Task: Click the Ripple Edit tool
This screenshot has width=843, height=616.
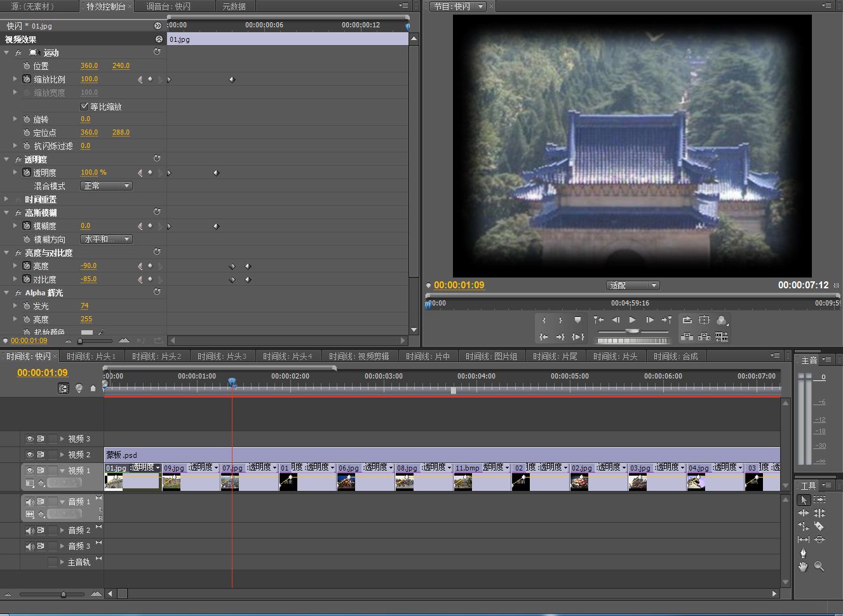Action: 803,513
